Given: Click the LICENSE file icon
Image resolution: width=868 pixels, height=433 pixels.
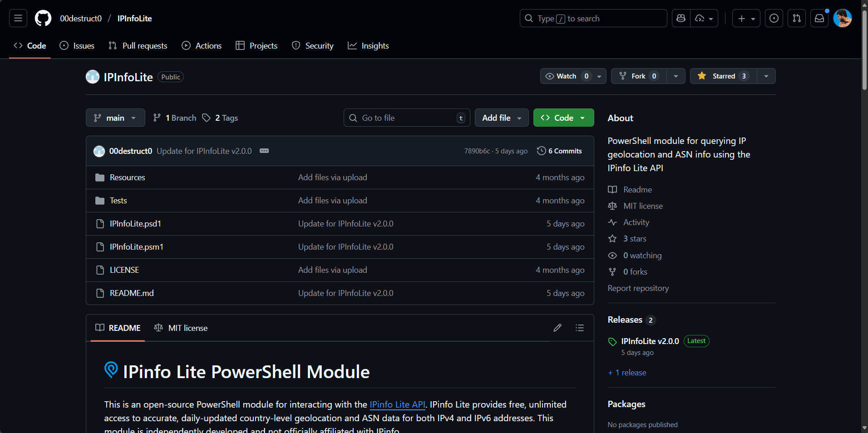Looking at the screenshot, I should (x=100, y=270).
